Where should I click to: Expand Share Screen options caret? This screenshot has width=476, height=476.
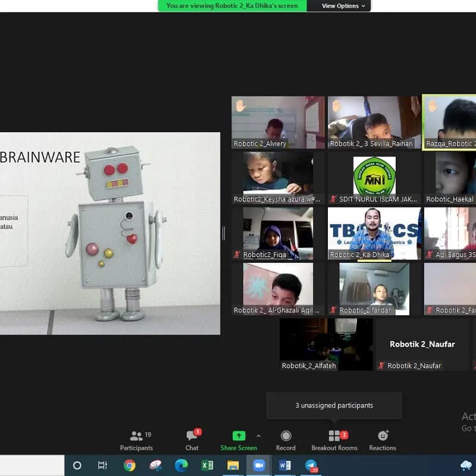(x=259, y=436)
